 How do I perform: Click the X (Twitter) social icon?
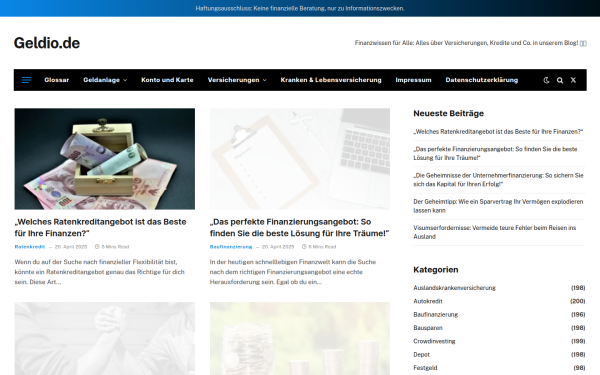coord(573,80)
